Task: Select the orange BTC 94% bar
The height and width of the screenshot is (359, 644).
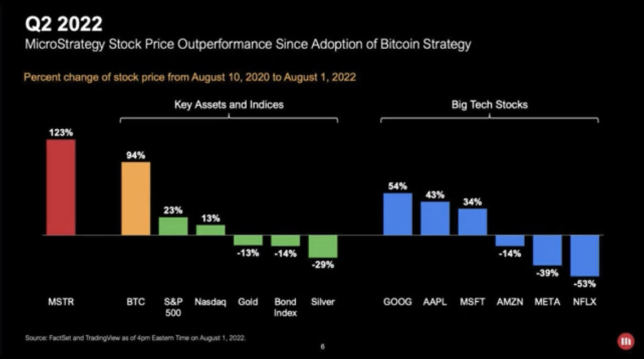Action: coord(136,199)
